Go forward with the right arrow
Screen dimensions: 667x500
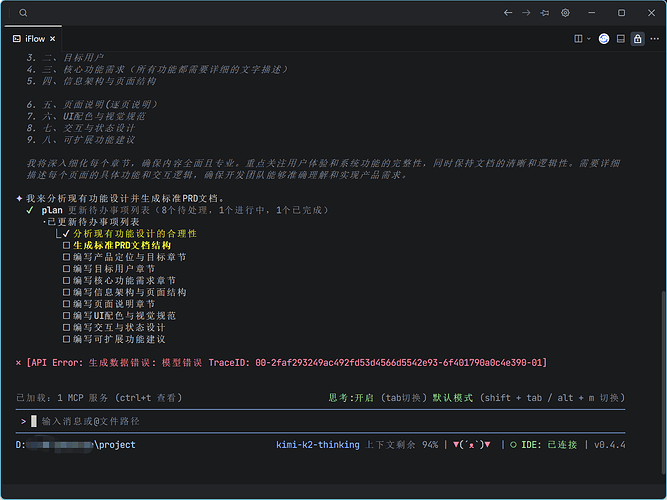click(x=526, y=13)
